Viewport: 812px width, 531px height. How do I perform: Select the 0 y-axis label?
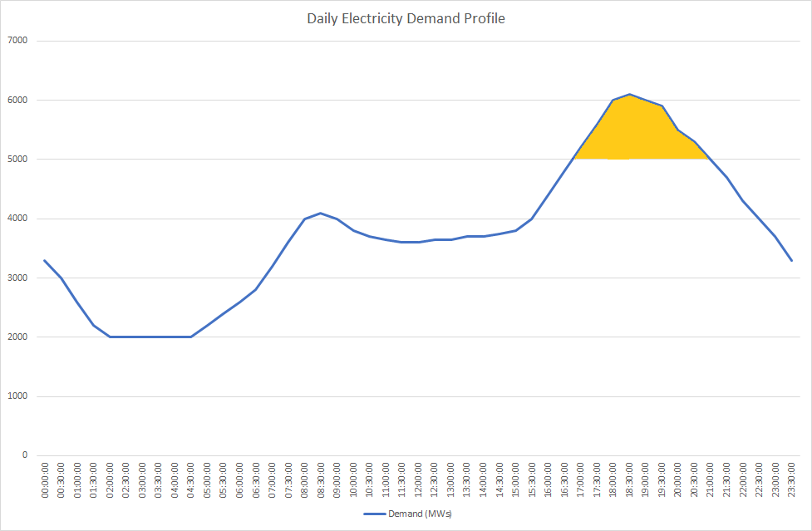click(25, 455)
